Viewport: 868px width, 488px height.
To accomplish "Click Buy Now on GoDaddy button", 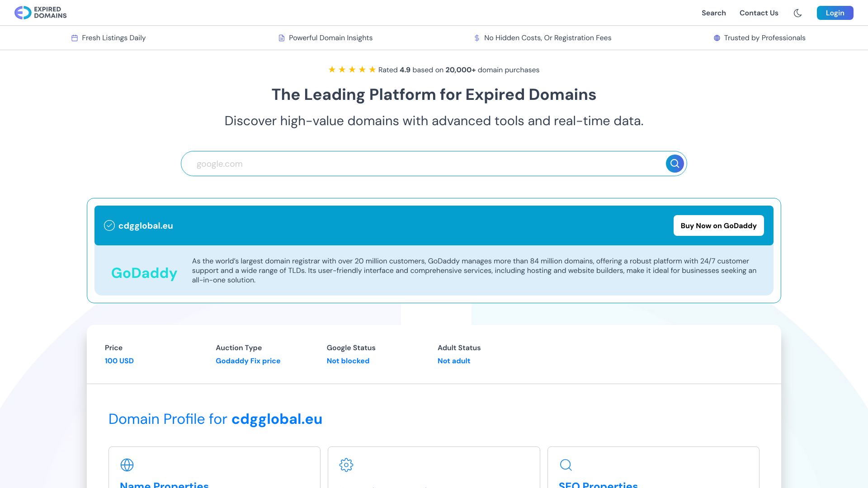I will click(x=718, y=225).
